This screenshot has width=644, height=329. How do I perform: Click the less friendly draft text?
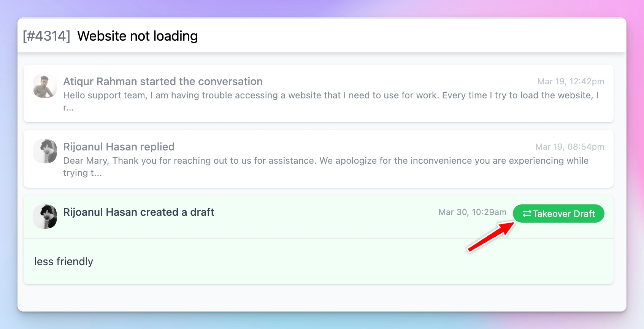tap(63, 261)
